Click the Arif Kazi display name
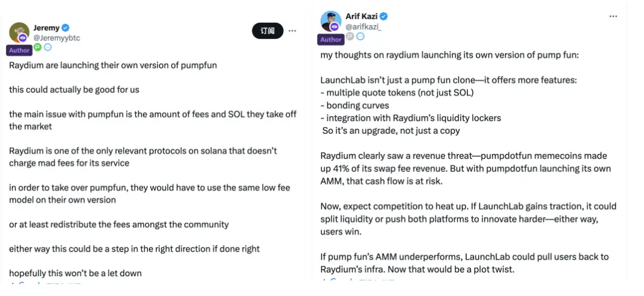The image size is (644, 296). tap(362, 16)
